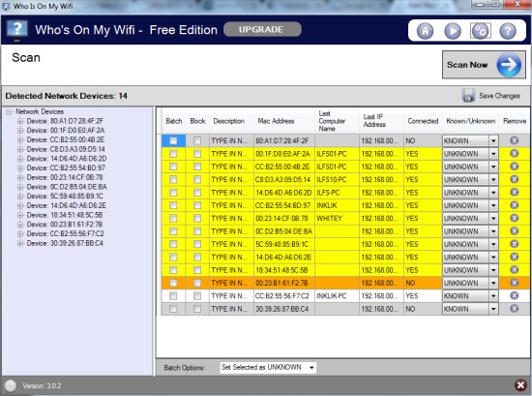Remove device 00:23:B1:61:F2:7B
Image resolution: width=532 pixels, height=396 pixels.
[514, 282]
